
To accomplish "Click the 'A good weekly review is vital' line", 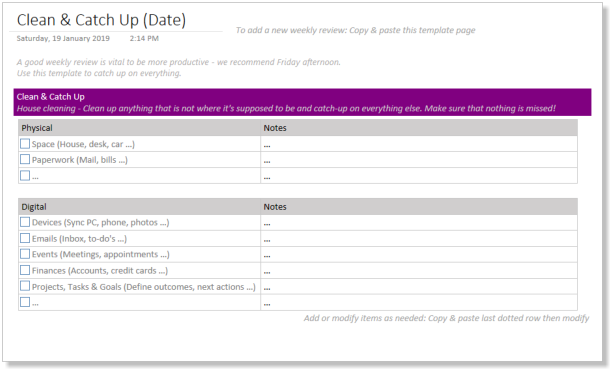I will (x=178, y=62).
